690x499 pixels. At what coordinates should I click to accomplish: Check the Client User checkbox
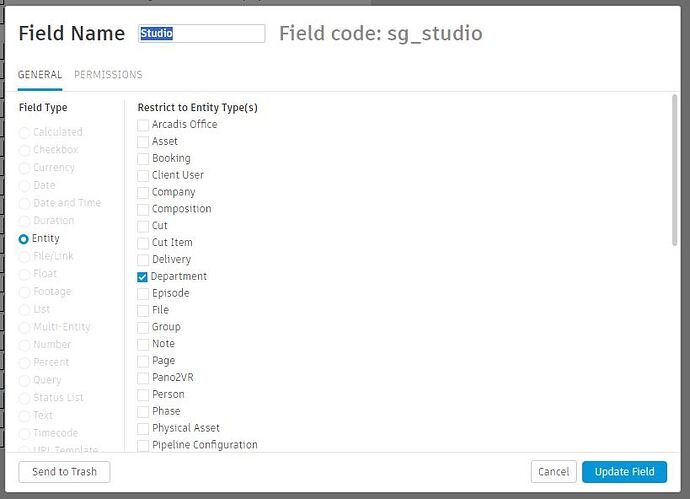[x=143, y=176]
